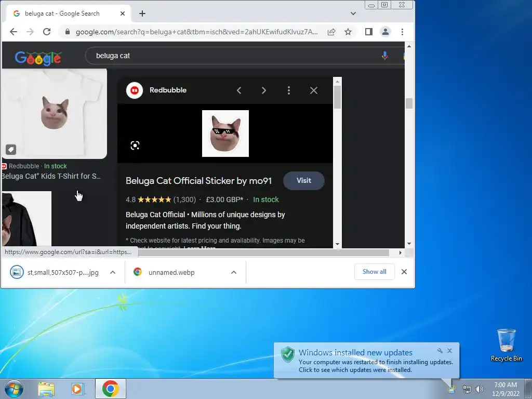Open Chrome three-dot menu
Screen dimensions: 532x399
tap(403, 32)
